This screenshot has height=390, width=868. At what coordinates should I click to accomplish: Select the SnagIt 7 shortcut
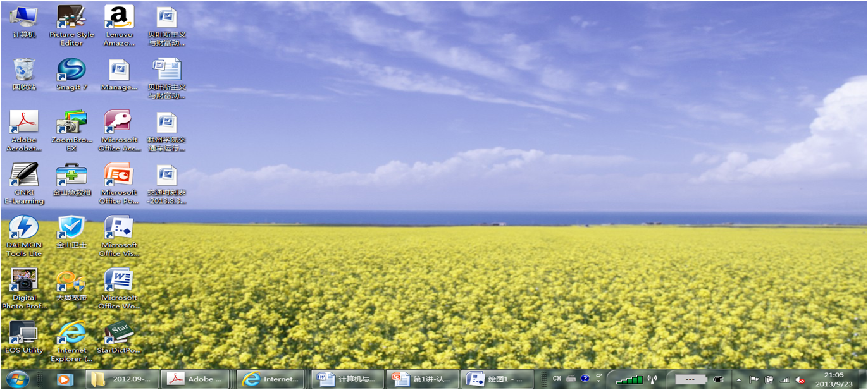coord(71,74)
